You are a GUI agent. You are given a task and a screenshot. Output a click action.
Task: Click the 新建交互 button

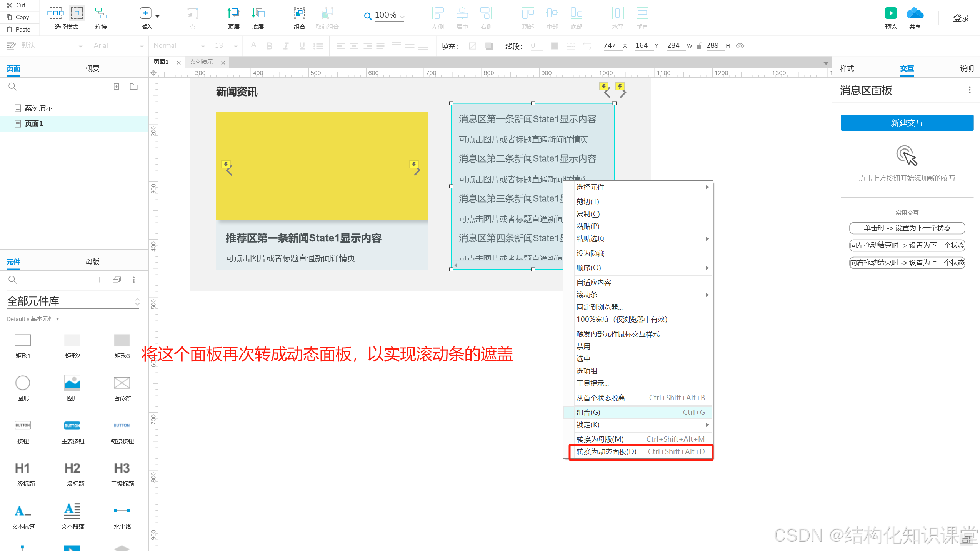point(907,123)
